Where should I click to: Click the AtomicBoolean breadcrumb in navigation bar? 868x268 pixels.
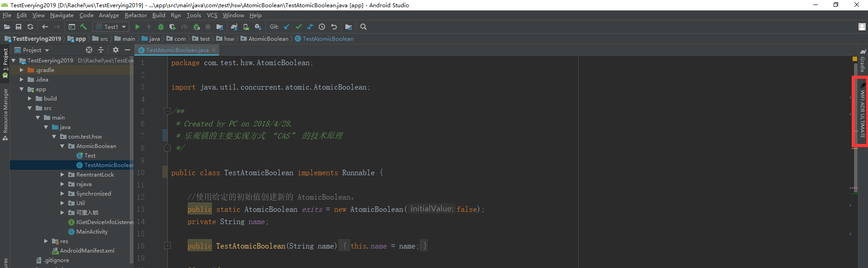264,39
